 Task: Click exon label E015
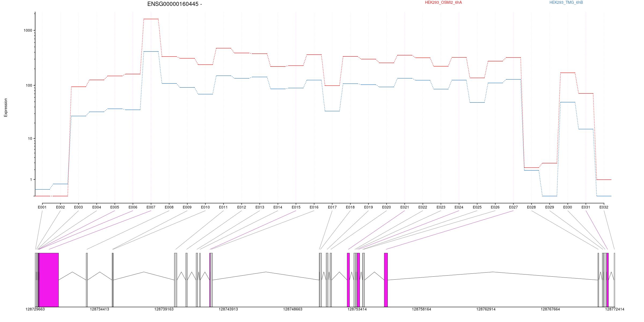[x=296, y=207]
